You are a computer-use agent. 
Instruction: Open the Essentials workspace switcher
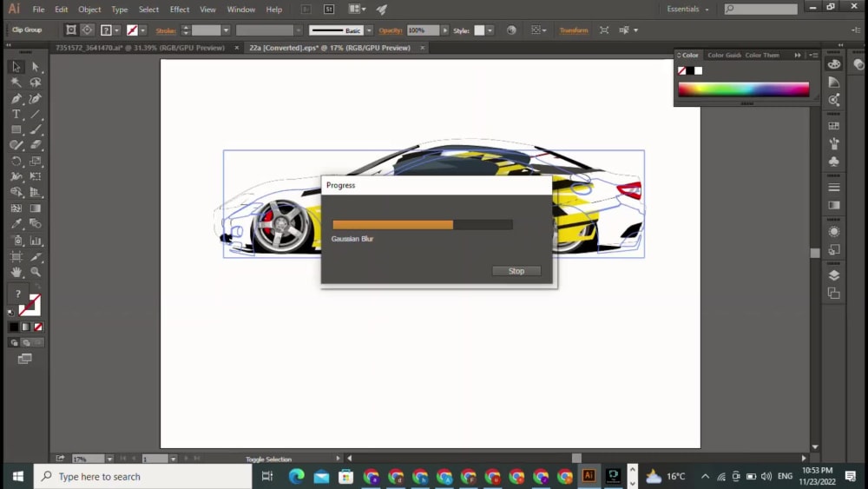pos(687,10)
